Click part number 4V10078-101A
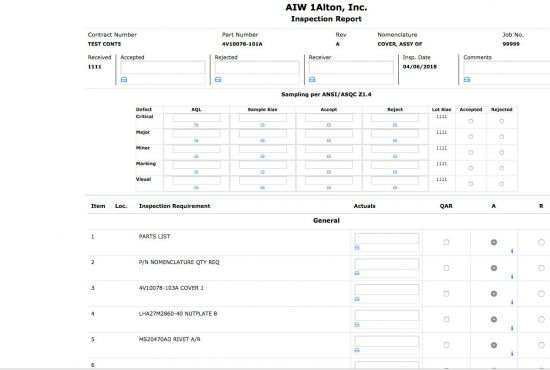550x370 pixels. (242, 44)
